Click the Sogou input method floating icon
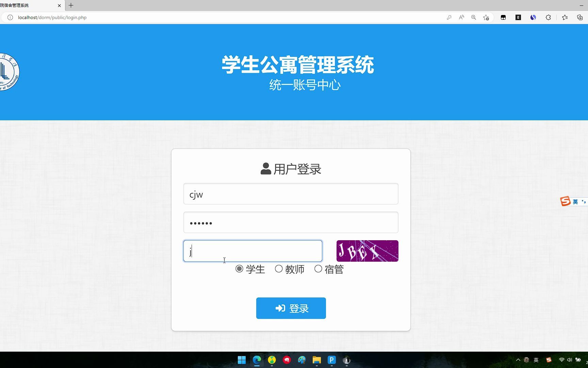The image size is (588, 368). [566, 201]
